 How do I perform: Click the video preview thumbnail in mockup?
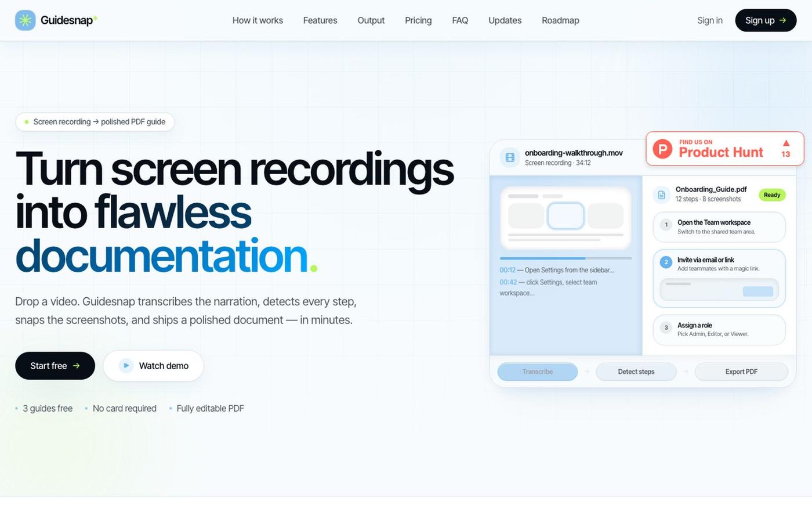point(565,218)
